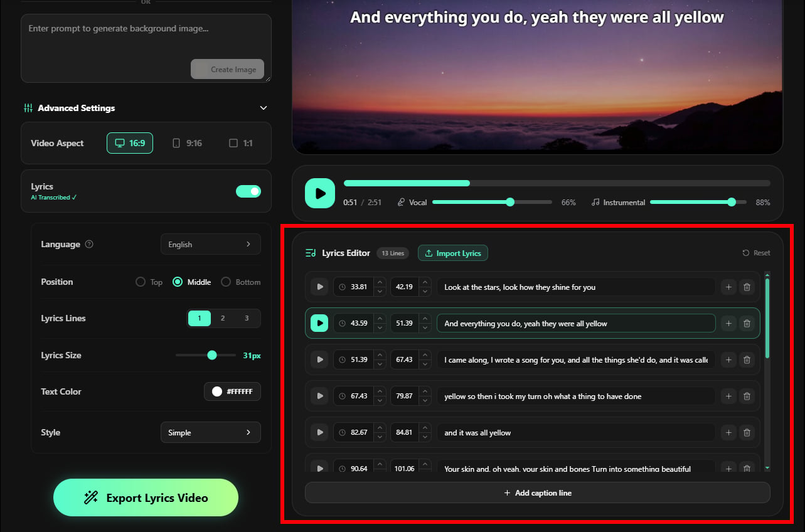Click the Import Lyrics button
This screenshot has height=532, width=805.
453,253
